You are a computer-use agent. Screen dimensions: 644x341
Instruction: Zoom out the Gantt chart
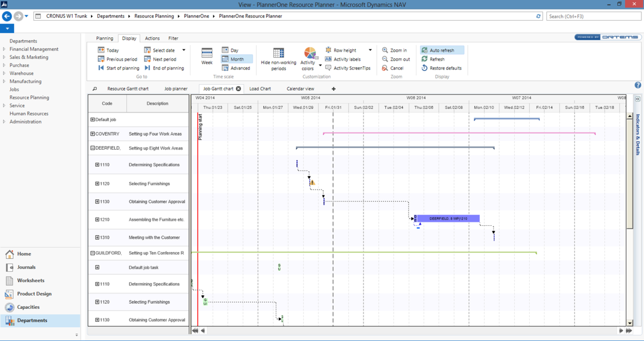[x=395, y=59]
